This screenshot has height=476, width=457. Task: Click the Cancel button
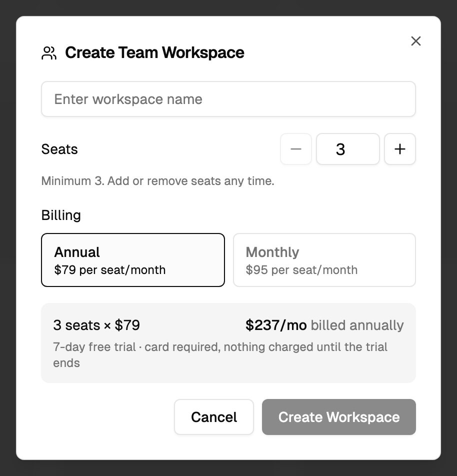tap(214, 417)
